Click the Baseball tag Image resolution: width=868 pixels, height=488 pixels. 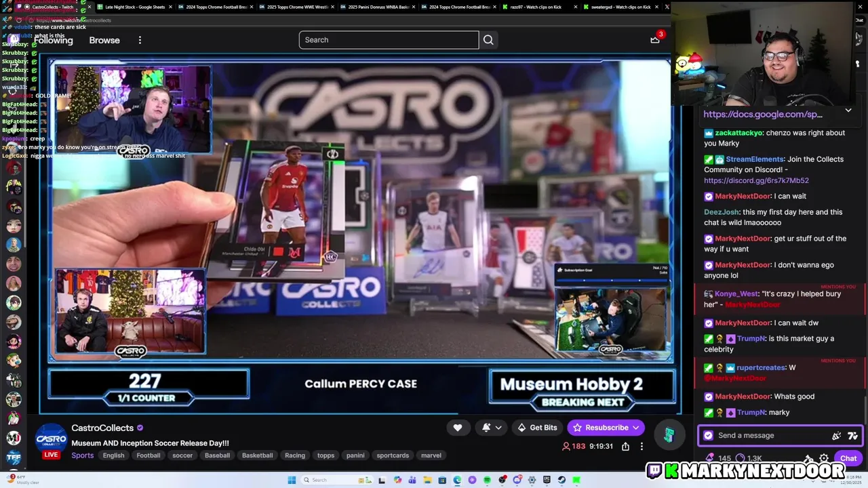click(217, 455)
